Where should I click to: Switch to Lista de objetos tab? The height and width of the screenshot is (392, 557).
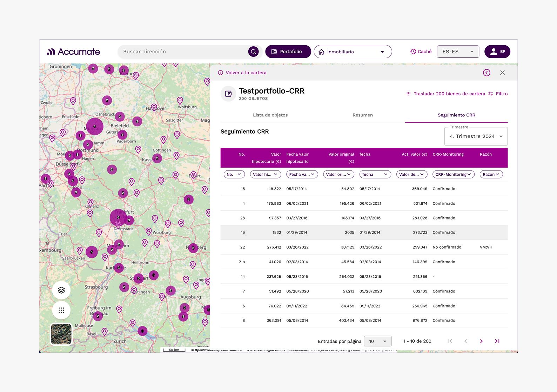[x=270, y=115]
